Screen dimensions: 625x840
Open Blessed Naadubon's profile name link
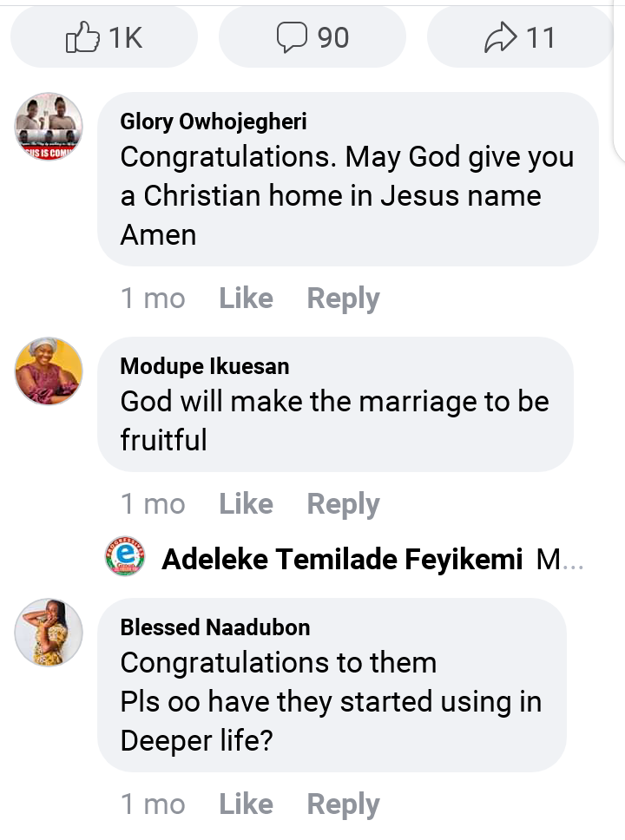(x=214, y=627)
